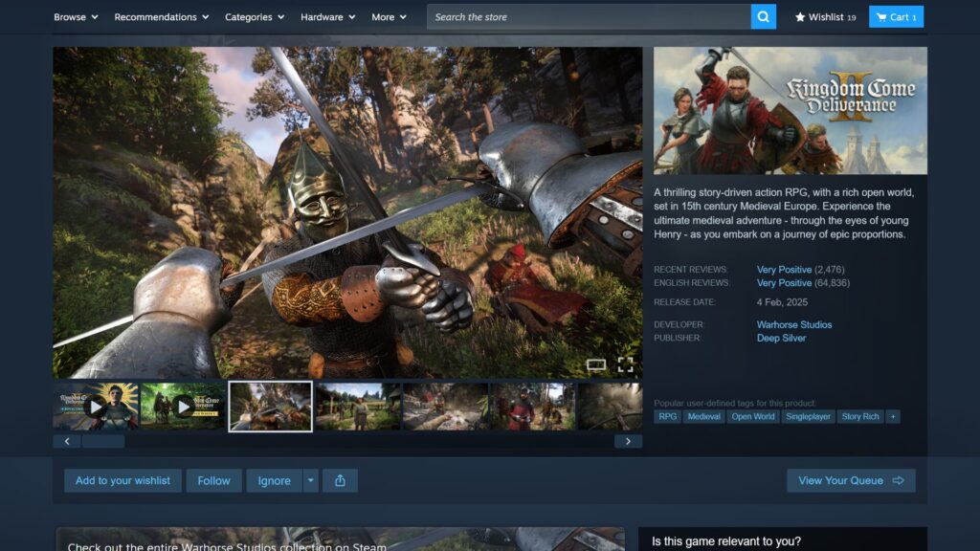The width and height of the screenshot is (980, 551).
Task: Open recent reviews Very Positive link
Action: (x=784, y=270)
